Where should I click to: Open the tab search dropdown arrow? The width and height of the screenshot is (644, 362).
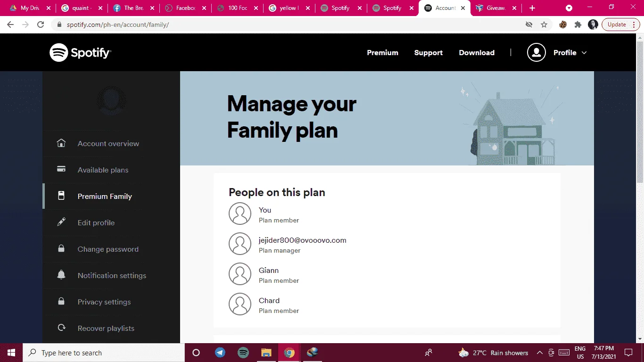click(569, 8)
